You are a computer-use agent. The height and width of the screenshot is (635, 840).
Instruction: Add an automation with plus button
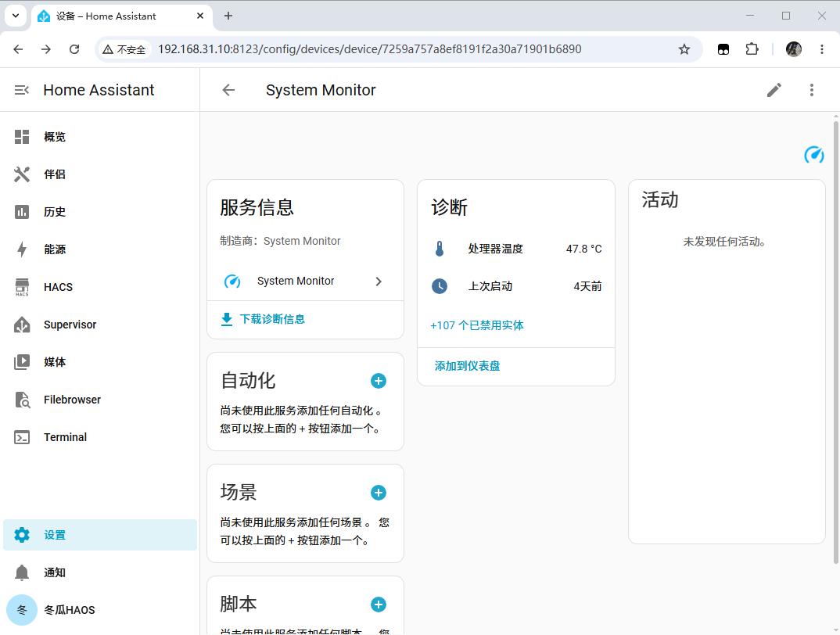(x=379, y=381)
